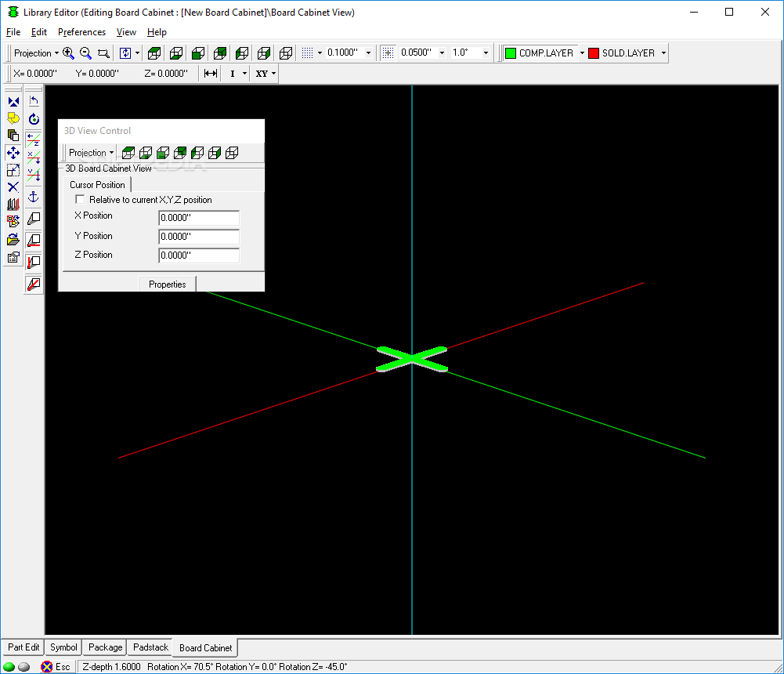The width and height of the screenshot is (784, 674).
Task: Click the Y Position input field
Action: [x=199, y=236]
